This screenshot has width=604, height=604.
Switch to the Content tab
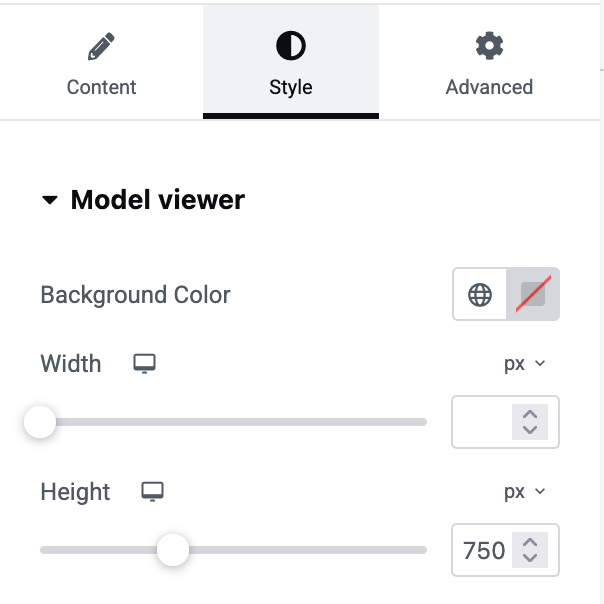[x=101, y=64]
